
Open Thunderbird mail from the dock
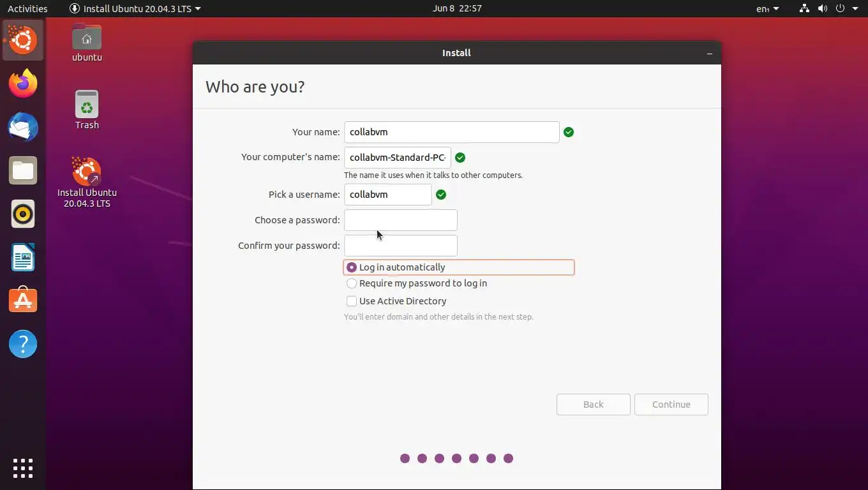tap(23, 127)
